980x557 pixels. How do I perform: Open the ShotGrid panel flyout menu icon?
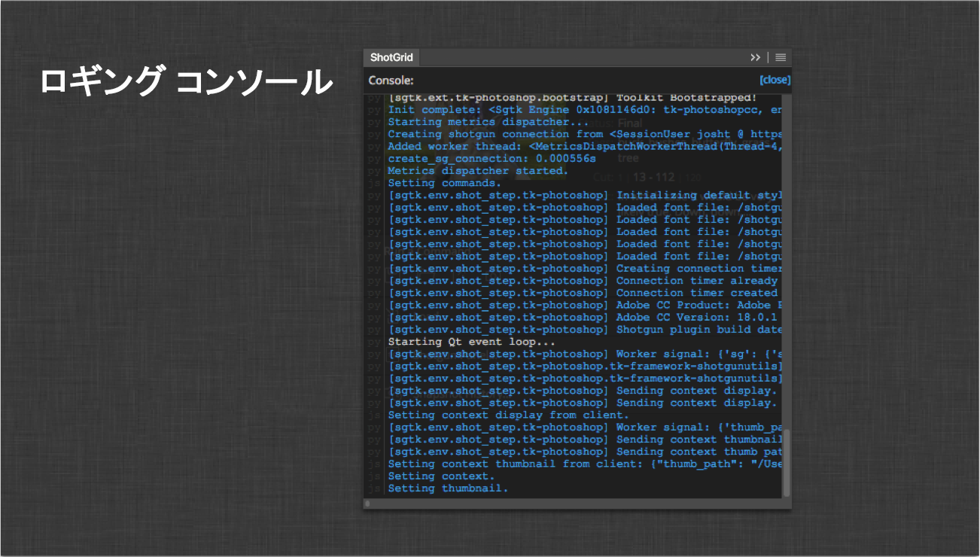pyautogui.click(x=781, y=58)
